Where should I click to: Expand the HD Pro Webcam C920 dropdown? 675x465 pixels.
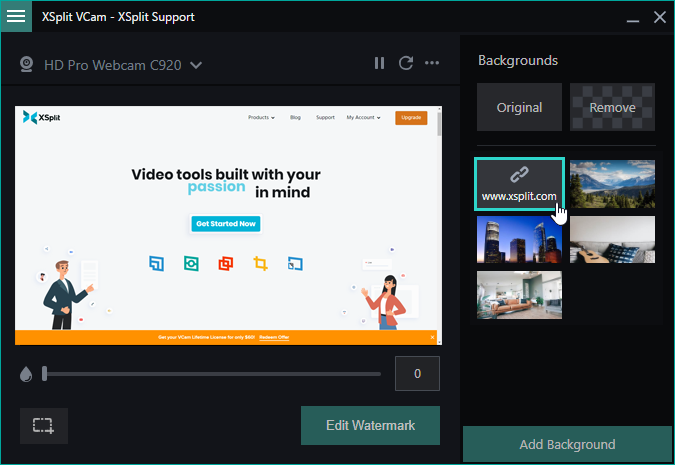pyautogui.click(x=196, y=65)
